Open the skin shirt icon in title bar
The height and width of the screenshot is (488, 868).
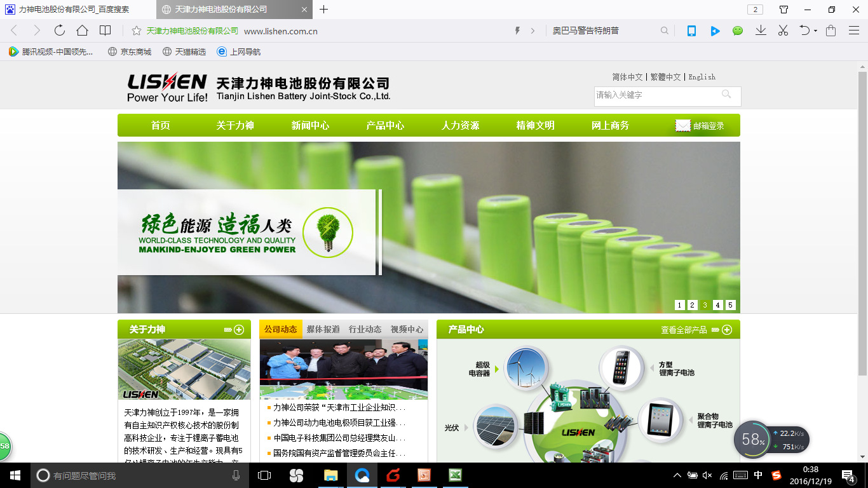783,10
